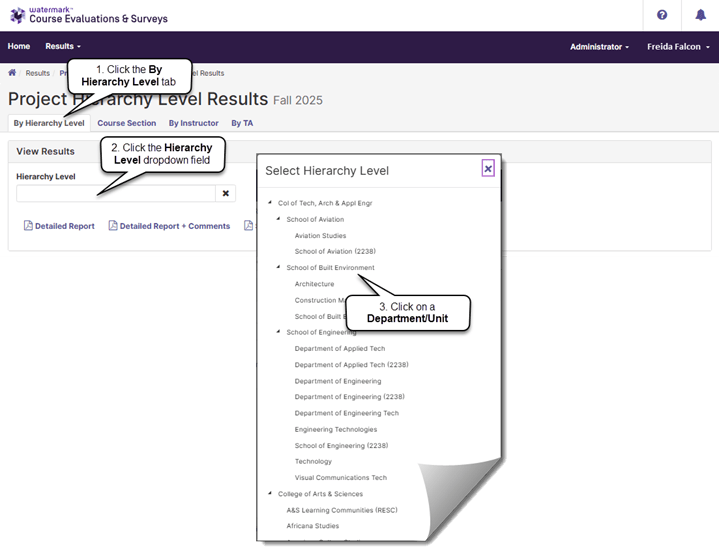This screenshot has height=551, width=719.
Task: Click the School of Built Environment label
Action: point(330,267)
